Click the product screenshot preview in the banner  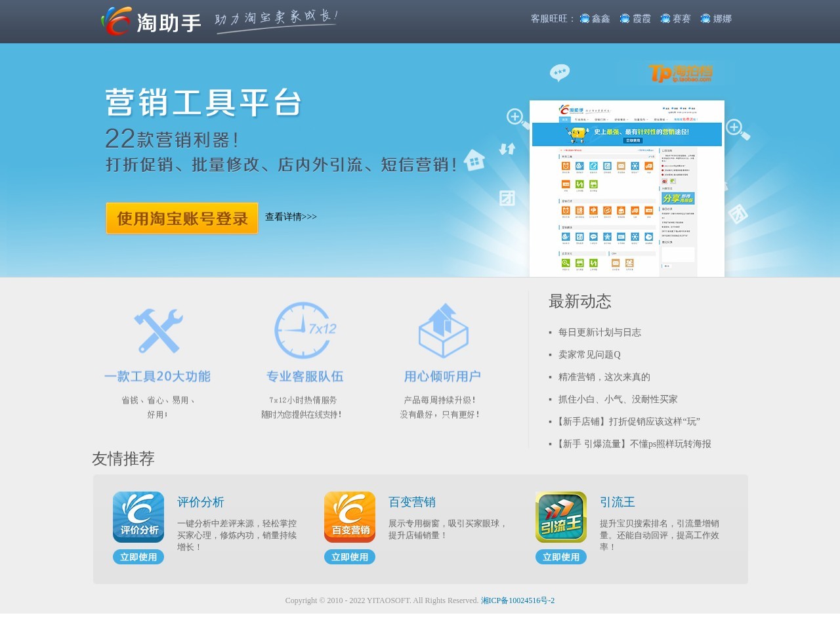(x=627, y=188)
